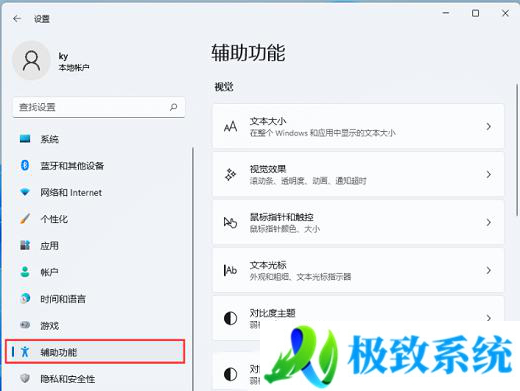Click the main content vertical scrollbar

pyautogui.click(x=517, y=150)
